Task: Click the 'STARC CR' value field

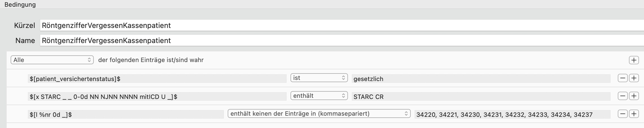Action: [x=481, y=97]
